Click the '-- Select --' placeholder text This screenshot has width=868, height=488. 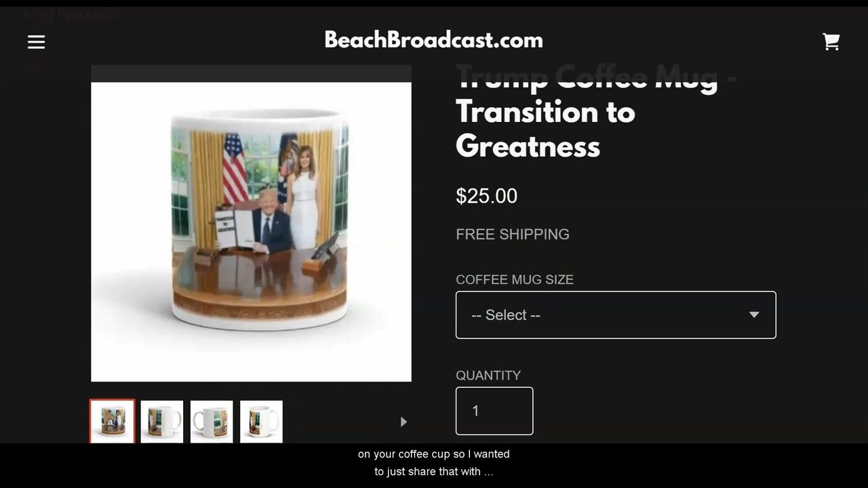[x=506, y=315]
